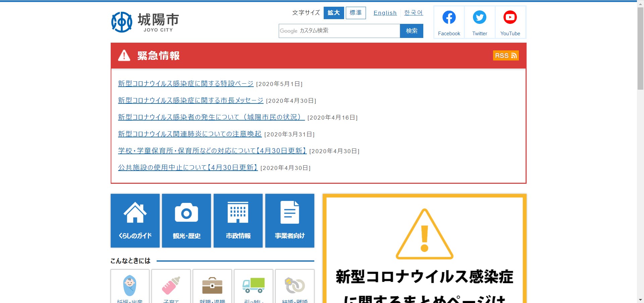Open 市政情報 building icon tile
This screenshot has height=303, width=644.
point(238,220)
